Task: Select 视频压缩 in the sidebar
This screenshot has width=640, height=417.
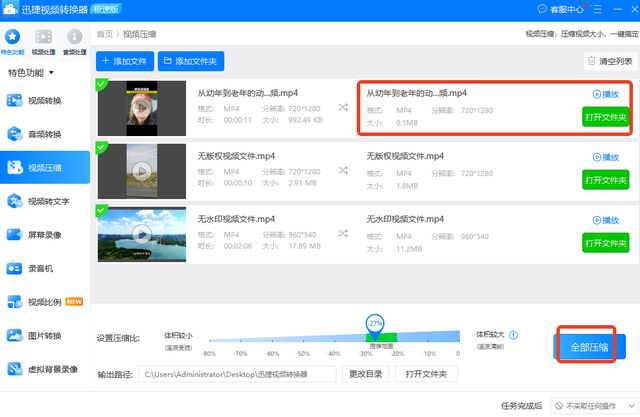Action: coord(45,167)
